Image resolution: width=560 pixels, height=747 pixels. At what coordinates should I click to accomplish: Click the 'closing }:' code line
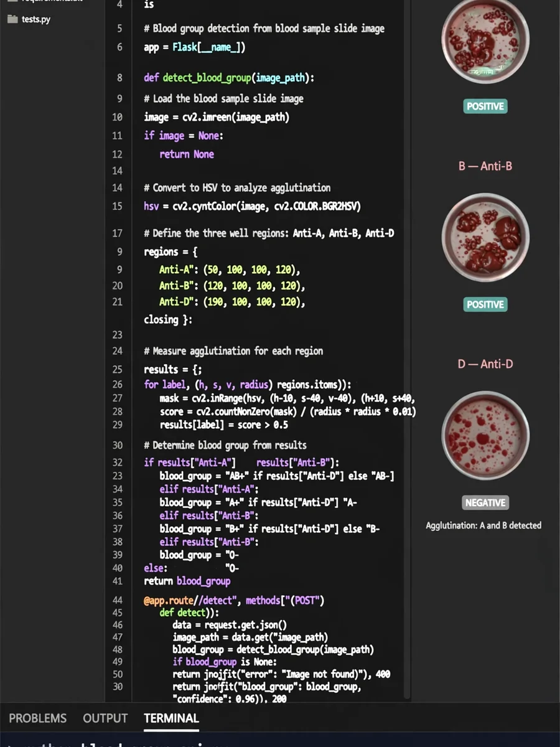tap(168, 319)
